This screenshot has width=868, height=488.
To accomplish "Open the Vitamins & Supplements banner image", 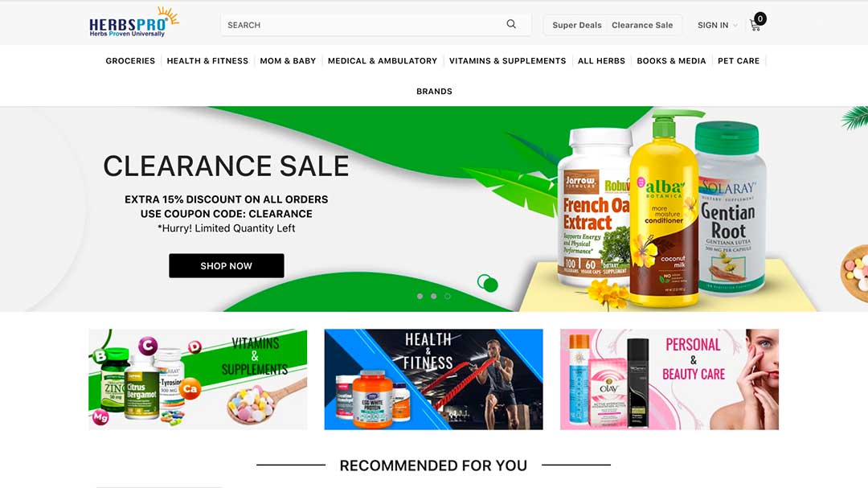I will tap(198, 379).
